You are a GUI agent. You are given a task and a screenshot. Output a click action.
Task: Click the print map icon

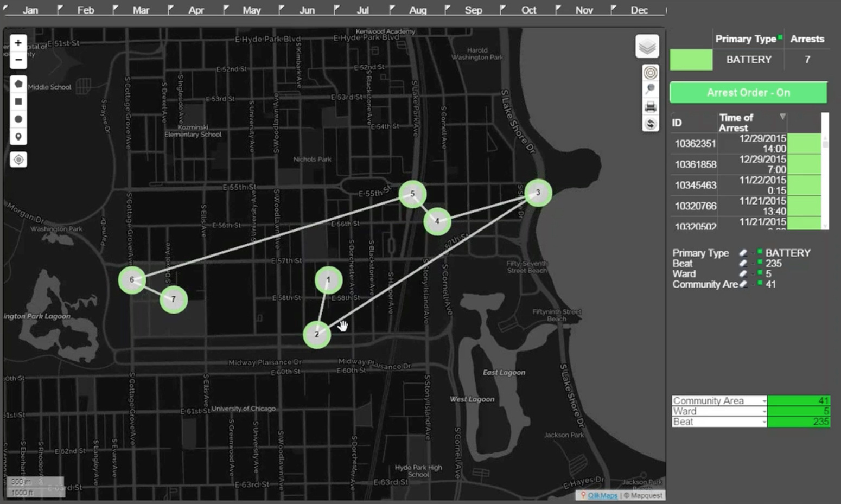[650, 106]
